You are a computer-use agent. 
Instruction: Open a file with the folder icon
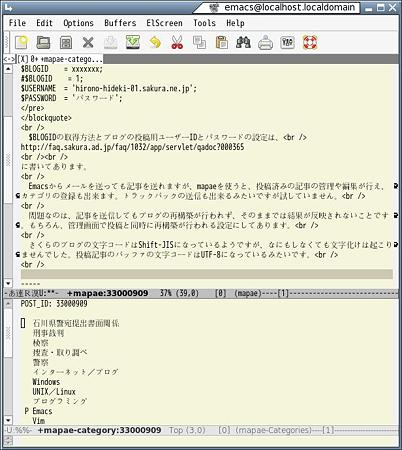coord(43,42)
